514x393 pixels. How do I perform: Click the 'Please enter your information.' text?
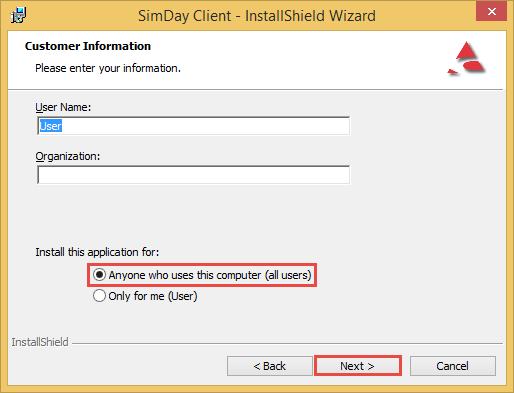click(108, 68)
